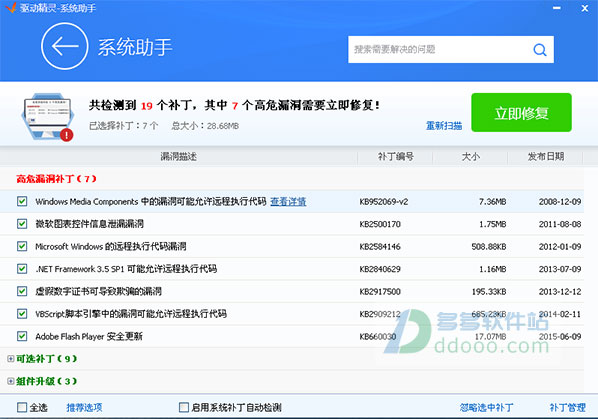Click the magnifier search icon
The width and height of the screenshot is (598, 419).
click(540, 50)
